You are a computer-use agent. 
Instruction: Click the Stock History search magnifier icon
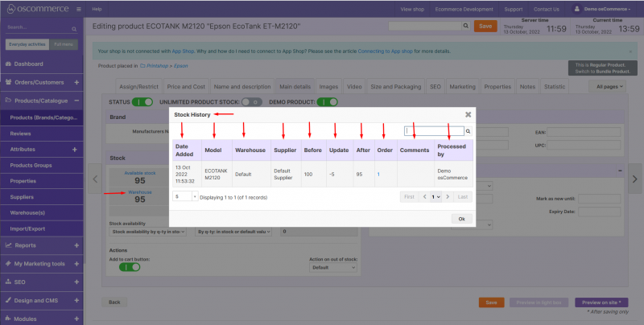click(x=468, y=130)
